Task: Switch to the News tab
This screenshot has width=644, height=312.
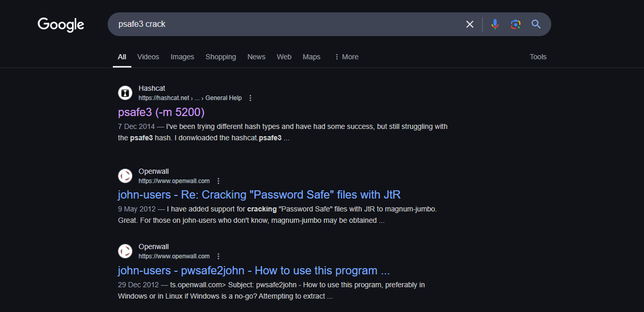Action: (x=256, y=57)
